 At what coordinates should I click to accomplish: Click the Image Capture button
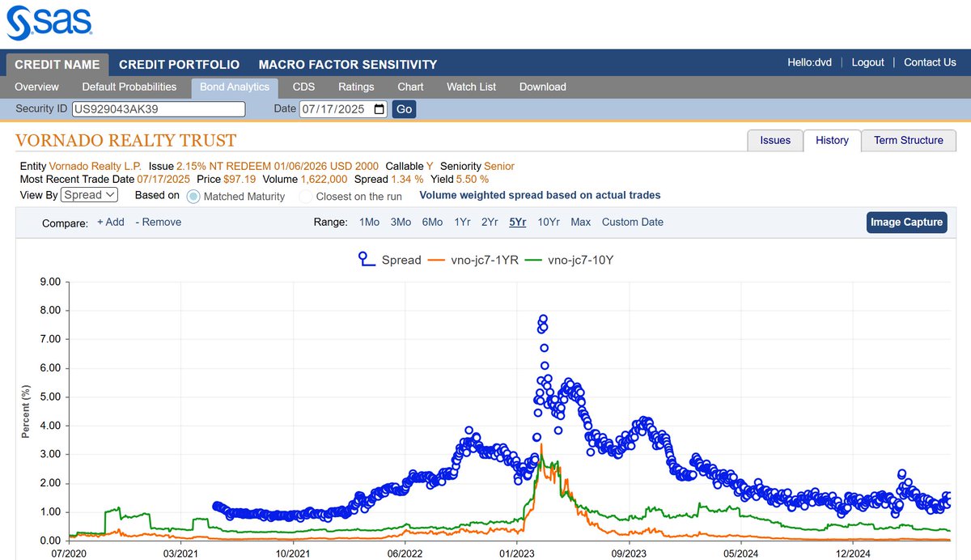click(x=907, y=222)
